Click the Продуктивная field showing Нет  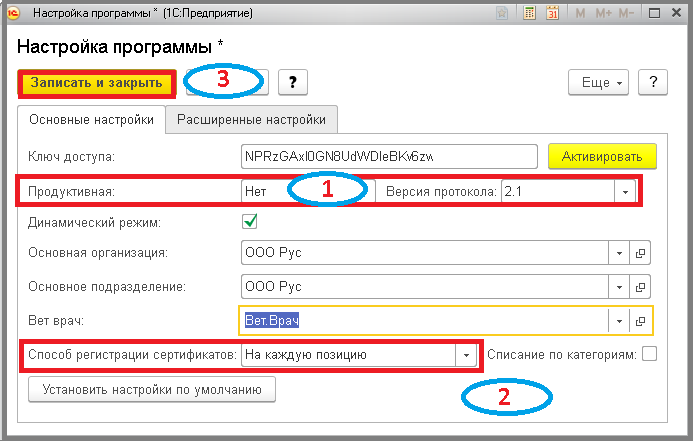(x=308, y=191)
